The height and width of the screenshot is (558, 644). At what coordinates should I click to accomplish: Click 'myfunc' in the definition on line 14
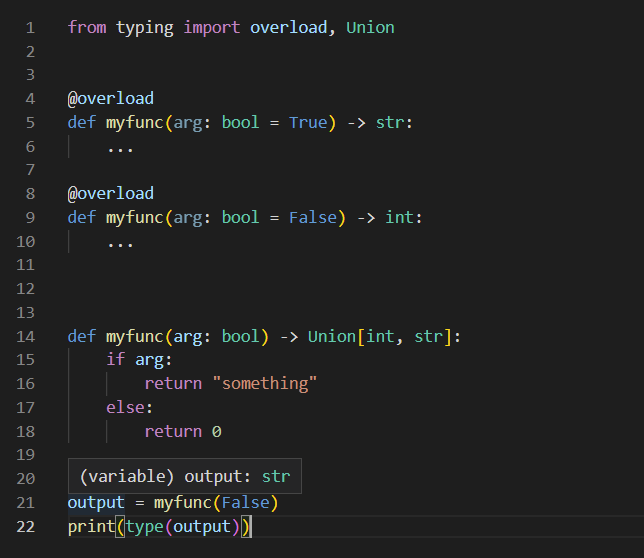(x=135, y=337)
